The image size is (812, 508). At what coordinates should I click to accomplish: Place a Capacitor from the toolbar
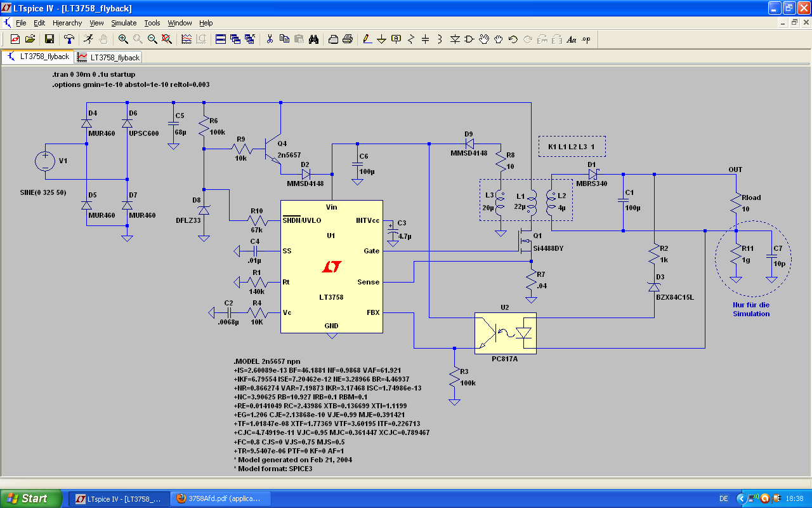(x=426, y=39)
